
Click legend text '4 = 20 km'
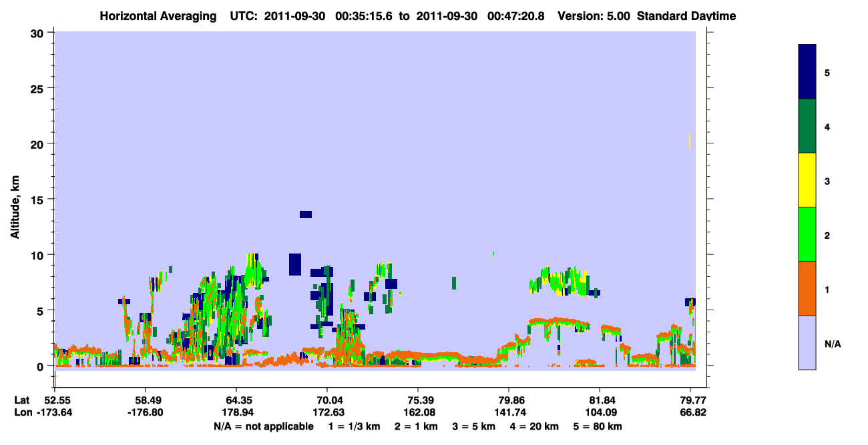534,426
